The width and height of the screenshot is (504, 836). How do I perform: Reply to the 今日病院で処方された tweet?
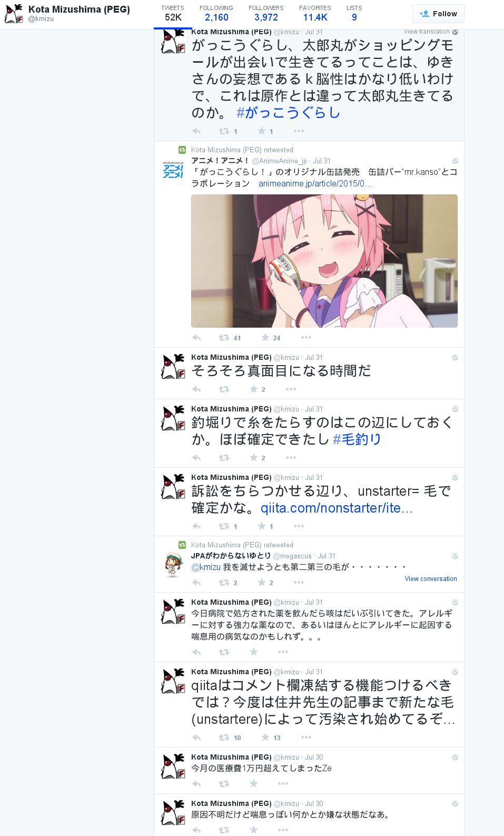pyautogui.click(x=196, y=652)
